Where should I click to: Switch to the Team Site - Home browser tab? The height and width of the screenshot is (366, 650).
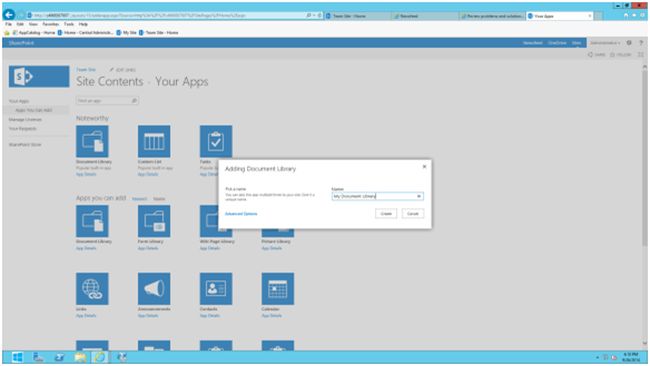tap(357, 16)
